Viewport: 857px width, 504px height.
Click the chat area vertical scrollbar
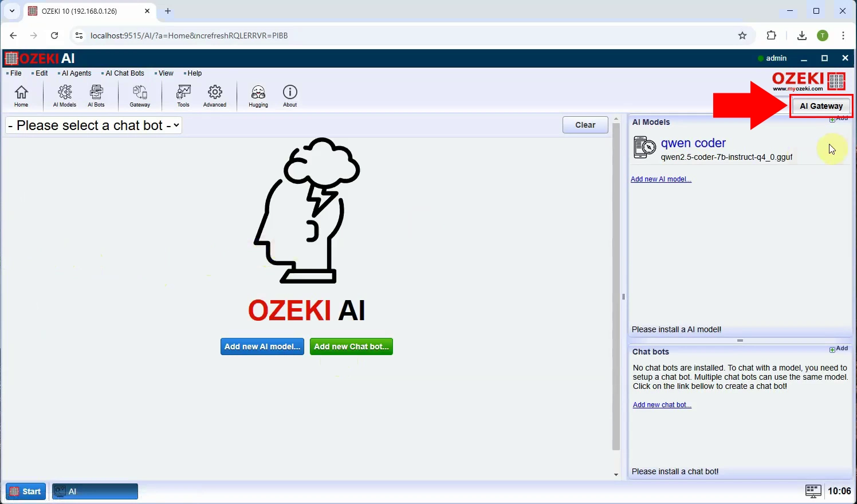[x=616, y=286]
